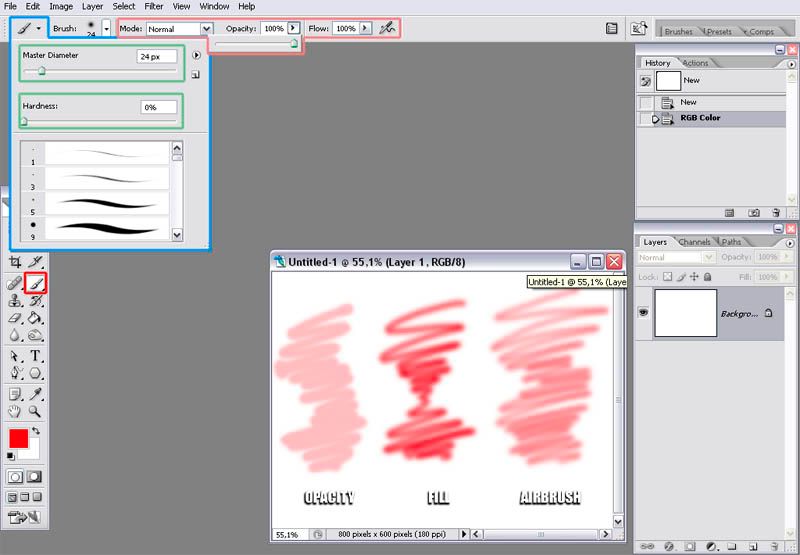Delete current state in History panel
The height and width of the screenshot is (555, 800).
(776, 213)
